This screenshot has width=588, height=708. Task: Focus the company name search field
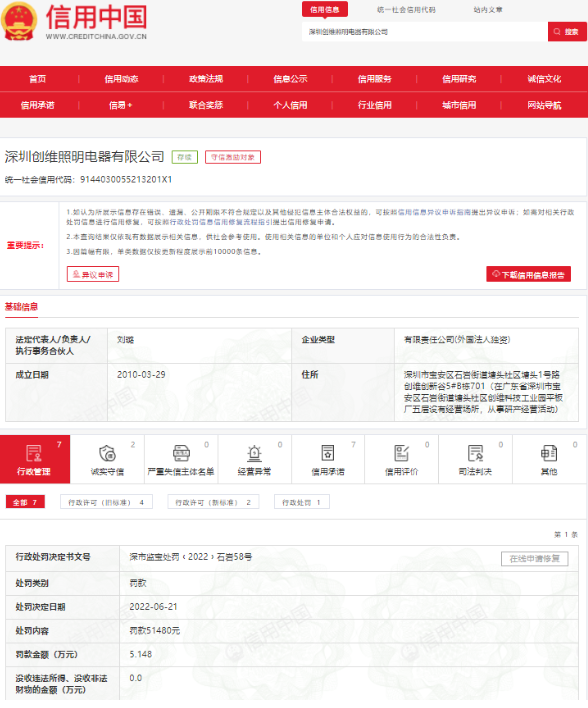pyautogui.click(x=425, y=32)
